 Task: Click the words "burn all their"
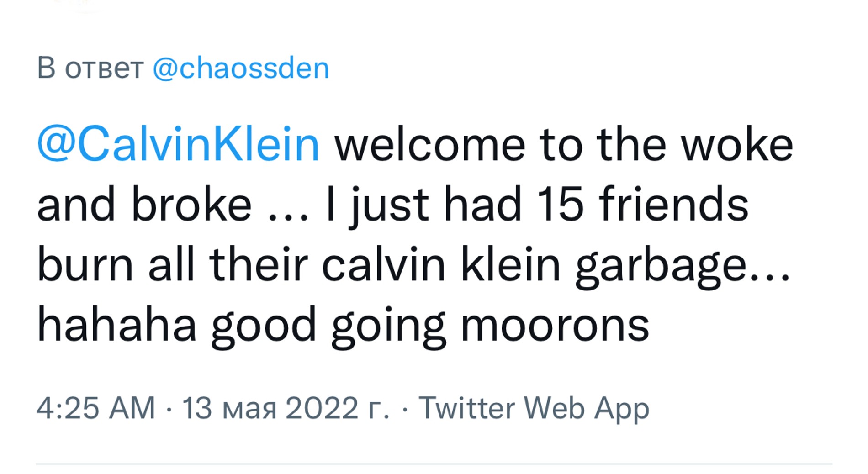click(x=173, y=265)
